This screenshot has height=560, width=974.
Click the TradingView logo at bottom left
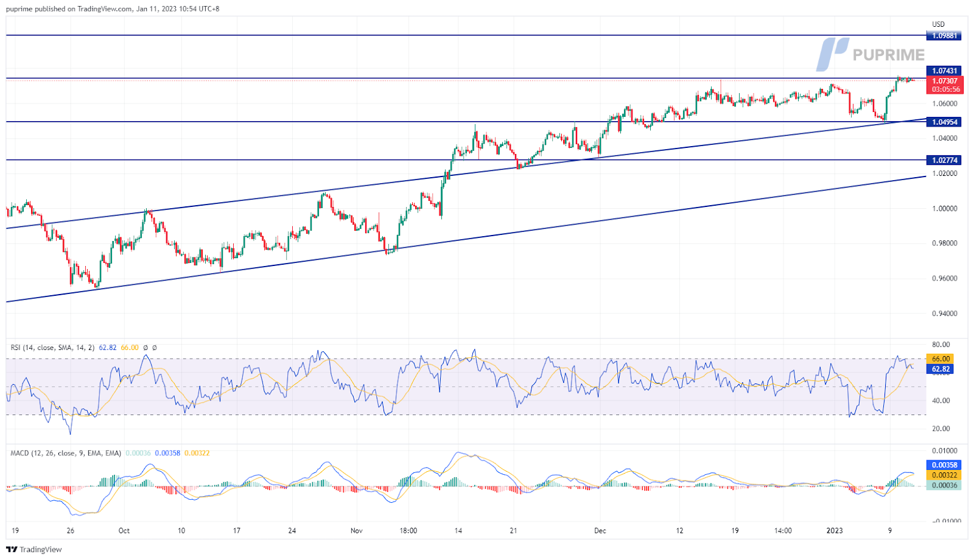point(34,549)
